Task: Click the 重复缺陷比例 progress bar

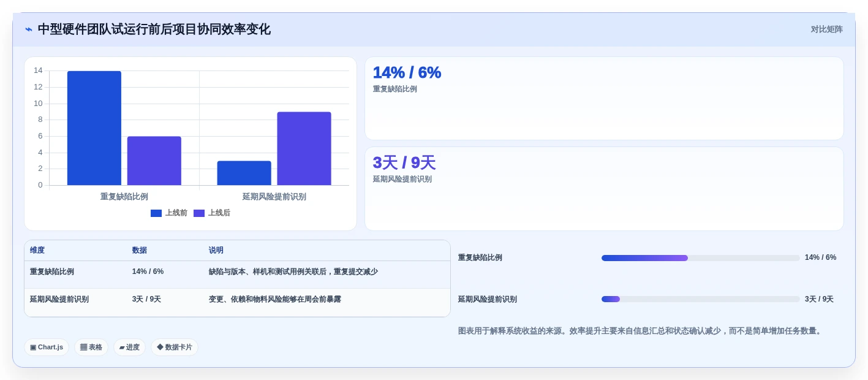Action: [x=701, y=258]
